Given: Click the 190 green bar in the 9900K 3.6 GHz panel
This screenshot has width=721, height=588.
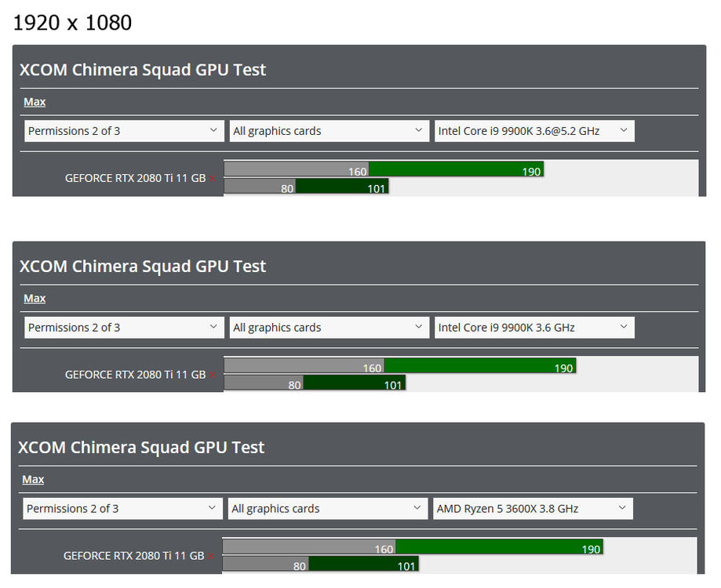Looking at the screenshot, I should [x=480, y=365].
